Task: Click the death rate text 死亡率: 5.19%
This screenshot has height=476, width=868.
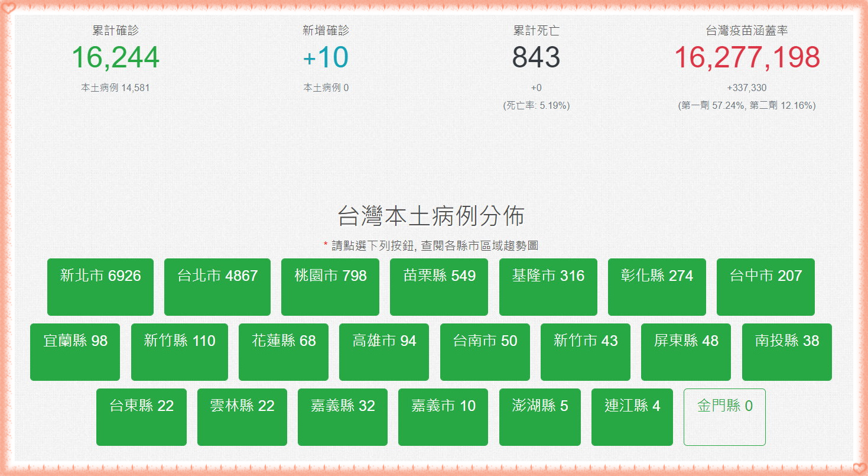Action: [537, 106]
